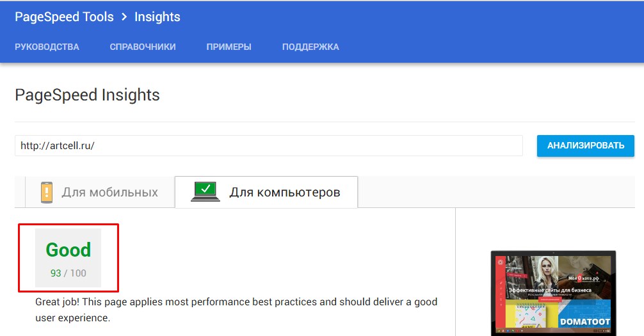Screen dimensions: 644x336
Task: Open the СПРАВОЧНИКИ menu item
Action: 143,47
